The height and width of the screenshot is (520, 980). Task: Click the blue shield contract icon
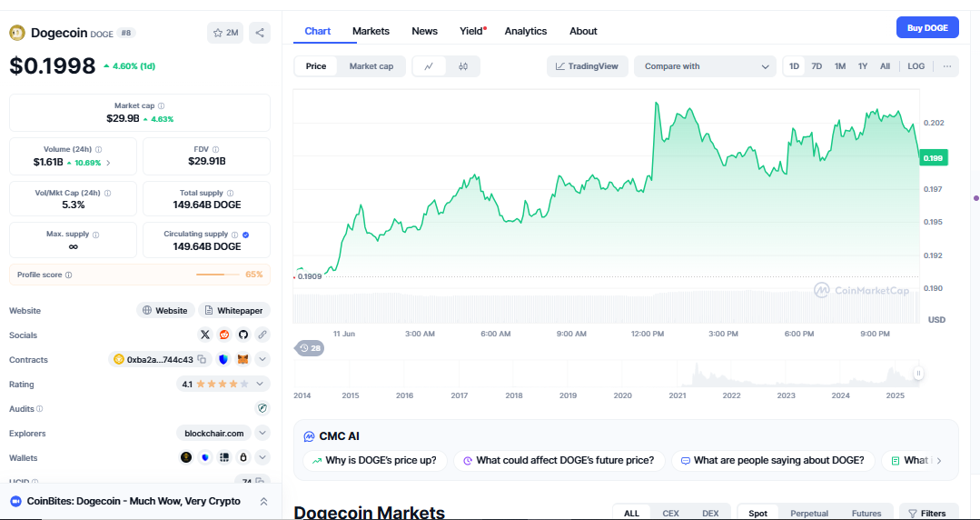(223, 359)
